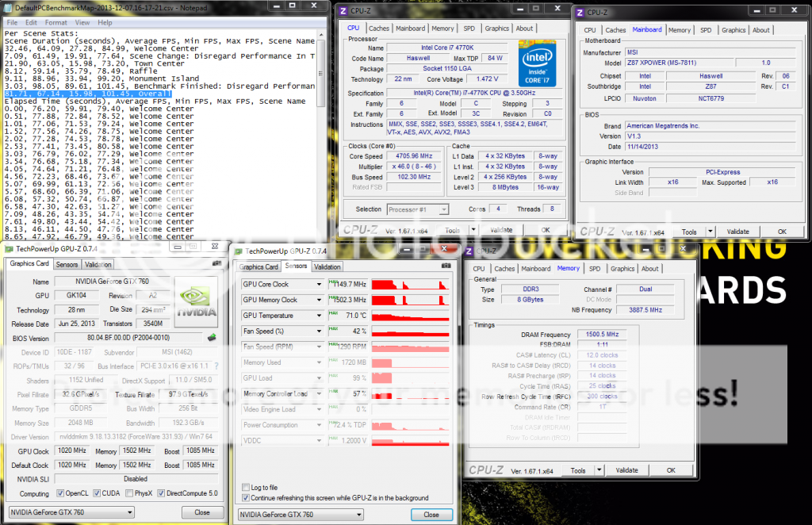Toggle Continue refreshing in background checkbox
The image size is (812, 525).
click(x=244, y=498)
